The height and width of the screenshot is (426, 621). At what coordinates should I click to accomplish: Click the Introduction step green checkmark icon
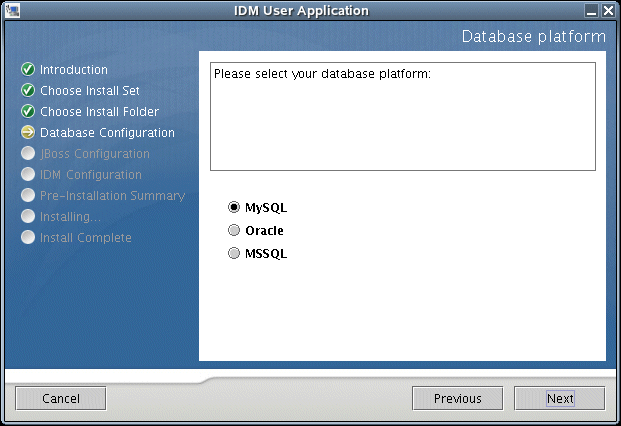28,70
